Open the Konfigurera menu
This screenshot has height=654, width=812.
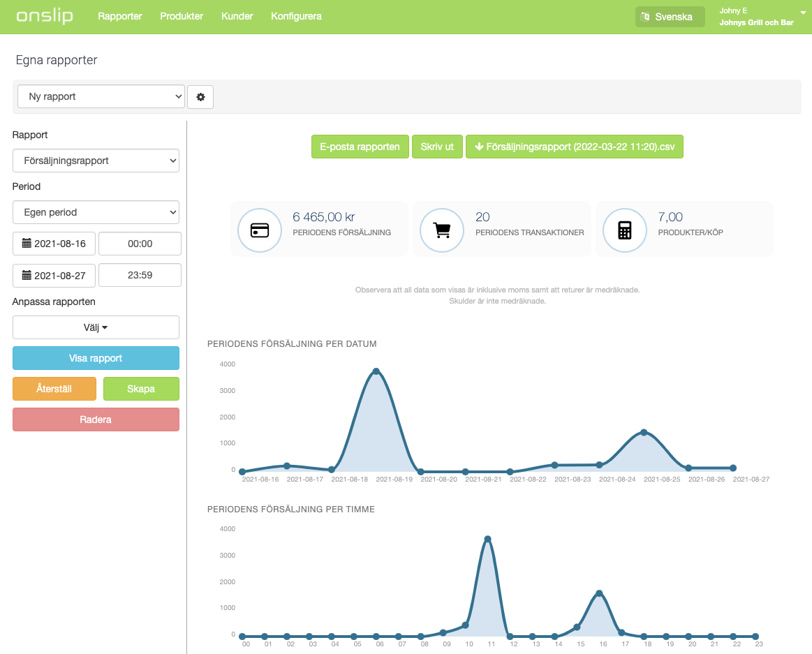(296, 16)
